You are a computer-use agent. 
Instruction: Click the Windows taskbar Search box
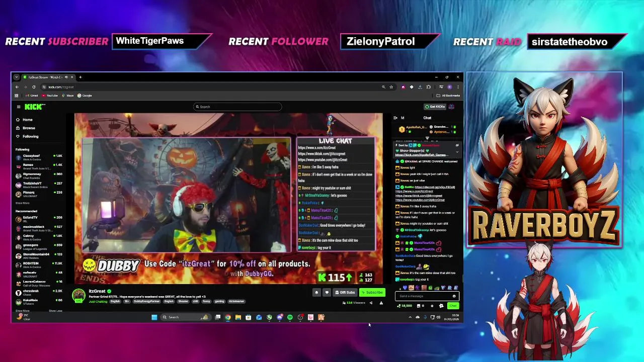point(186,317)
